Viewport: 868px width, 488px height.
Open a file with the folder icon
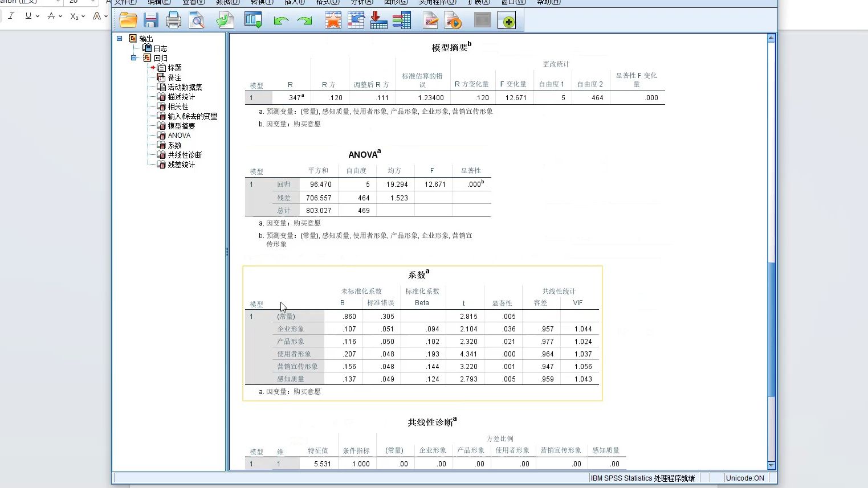point(128,20)
